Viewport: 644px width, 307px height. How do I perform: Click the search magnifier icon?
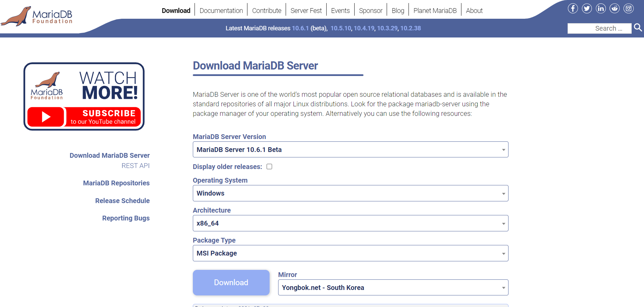638,28
